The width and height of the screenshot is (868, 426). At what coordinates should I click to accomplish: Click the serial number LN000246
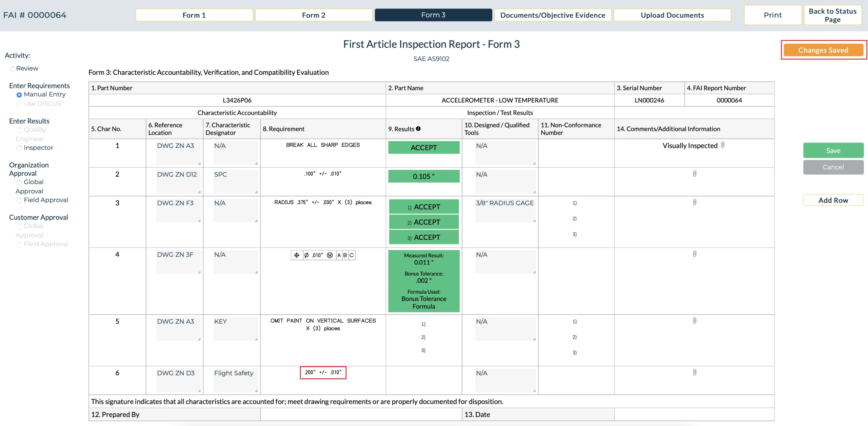click(649, 100)
